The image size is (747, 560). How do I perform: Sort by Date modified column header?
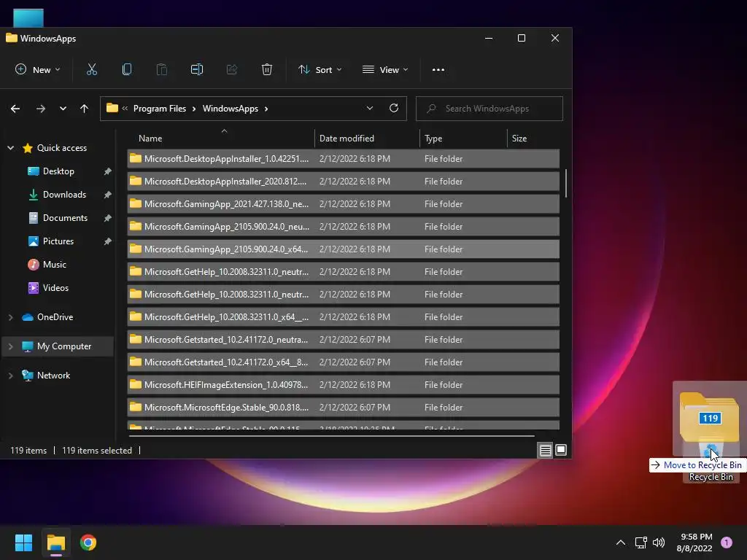coord(367,138)
